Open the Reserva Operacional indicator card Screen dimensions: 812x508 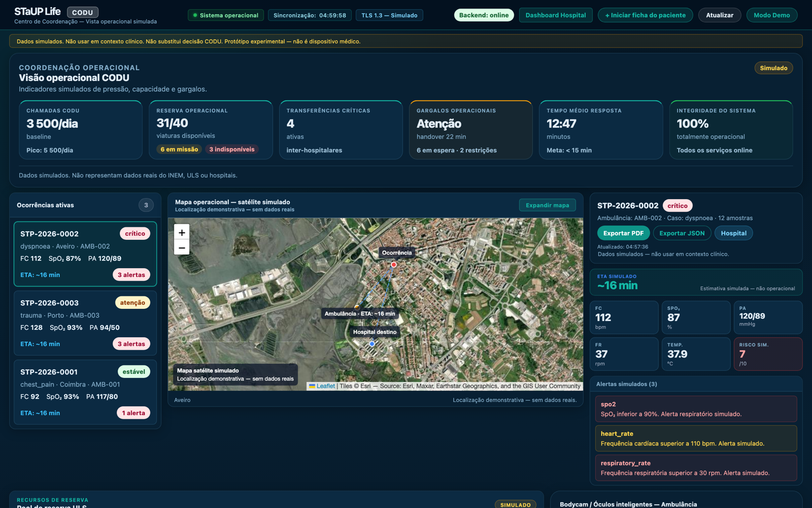211,130
